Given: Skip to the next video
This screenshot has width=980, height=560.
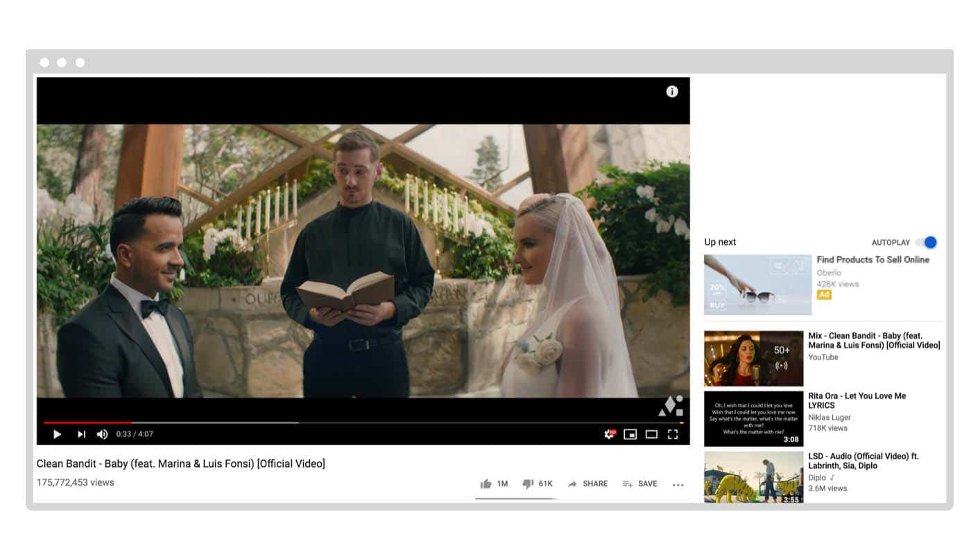Looking at the screenshot, I should click(81, 434).
